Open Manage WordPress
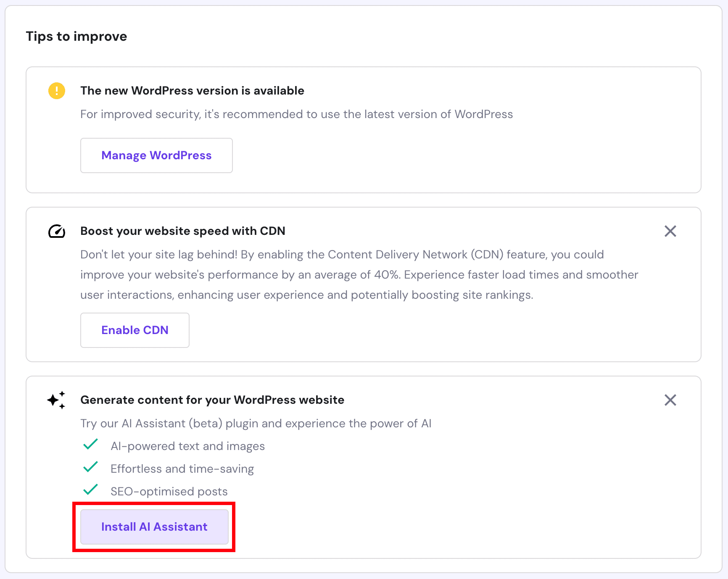 coord(156,155)
